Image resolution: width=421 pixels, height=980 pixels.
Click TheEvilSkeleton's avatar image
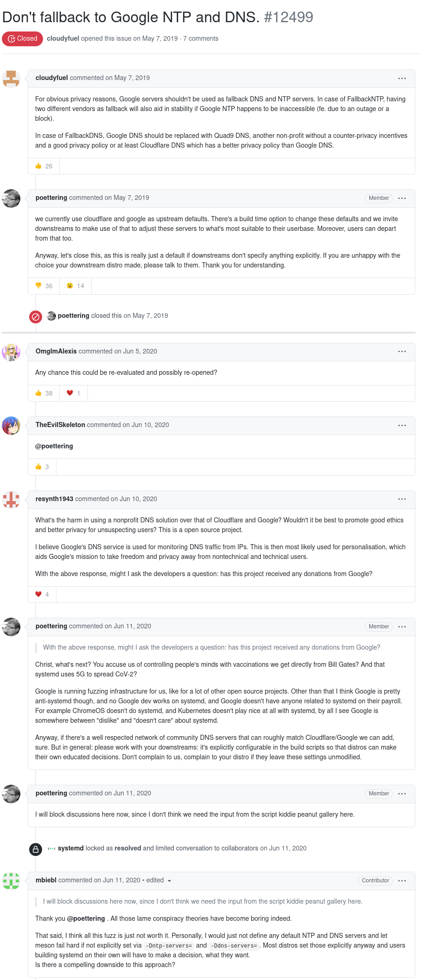click(x=11, y=426)
